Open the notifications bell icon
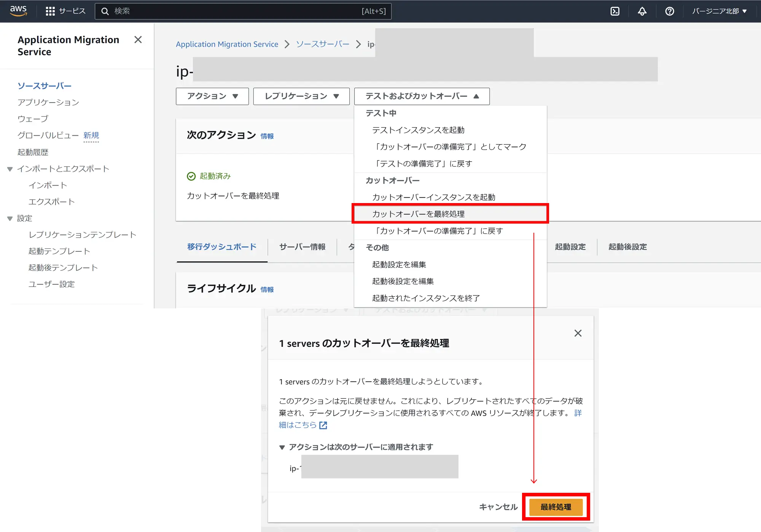The height and width of the screenshot is (532, 761). [642, 11]
